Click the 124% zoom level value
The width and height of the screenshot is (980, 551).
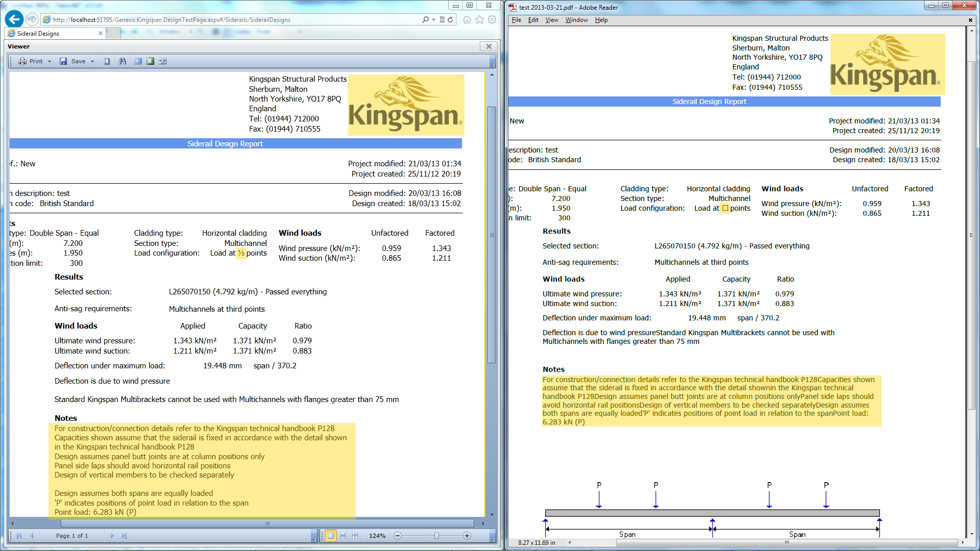[377, 536]
